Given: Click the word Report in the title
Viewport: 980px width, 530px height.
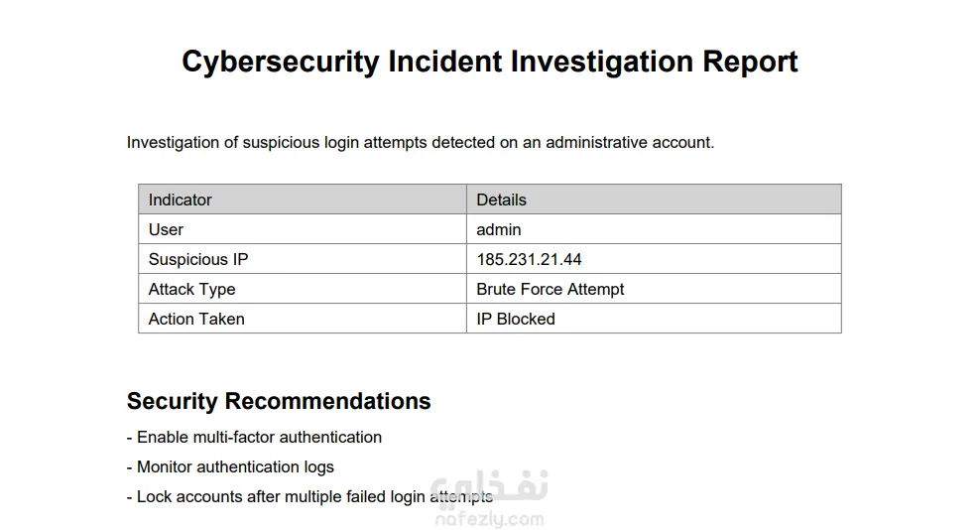Looking at the screenshot, I should pyautogui.click(x=750, y=63).
